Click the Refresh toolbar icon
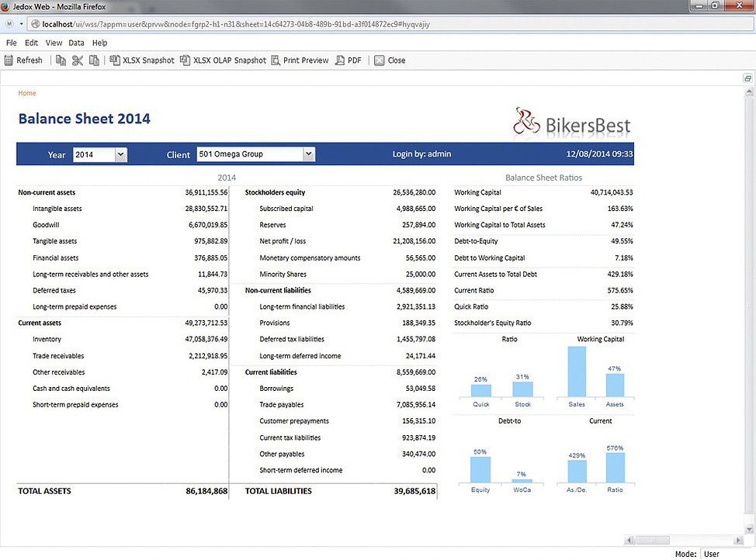The width and height of the screenshot is (756, 560). [x=24, y=60]
